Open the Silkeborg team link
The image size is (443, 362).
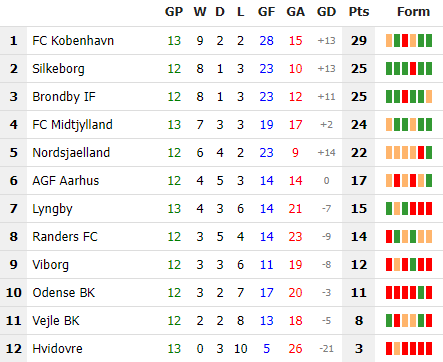click(58, 69)
